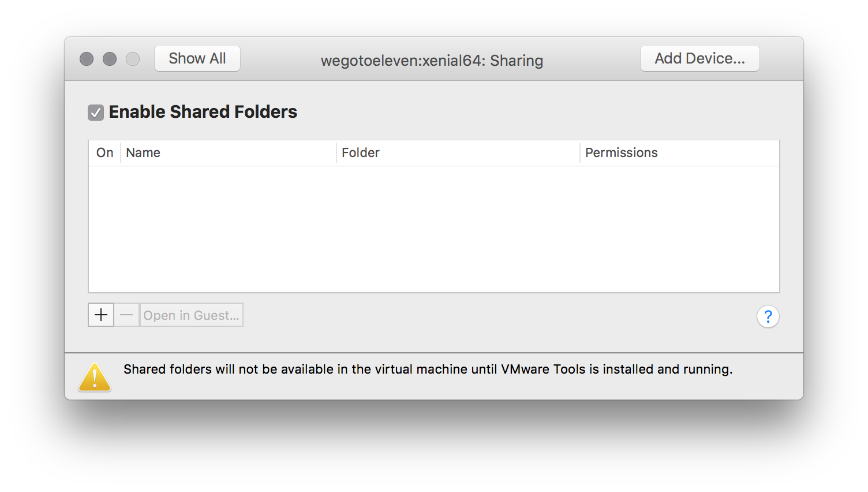This screenshot has width=868, height=492.
Task: Click the "Enable Shared Folders" label text
Action: pos(203,111)
